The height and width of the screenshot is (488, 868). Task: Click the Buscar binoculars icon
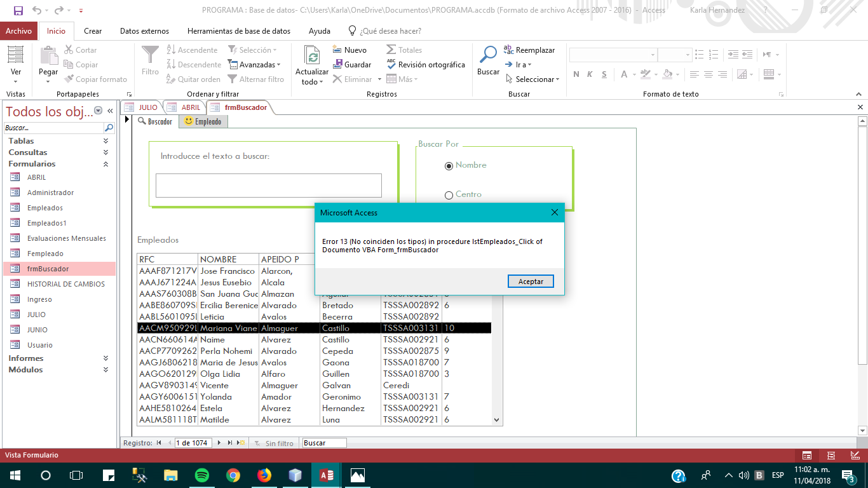tap(488, 55)
